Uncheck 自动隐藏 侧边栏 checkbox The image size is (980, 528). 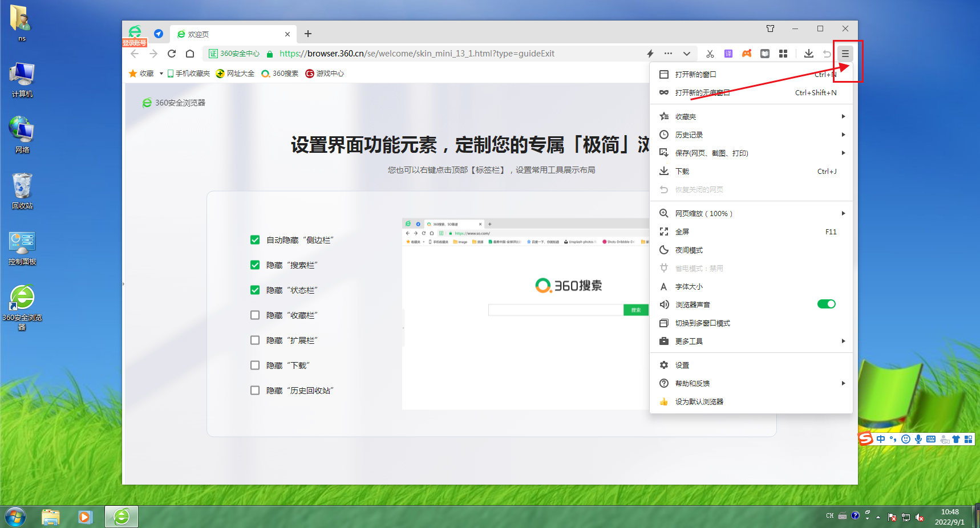coord(255,240)
